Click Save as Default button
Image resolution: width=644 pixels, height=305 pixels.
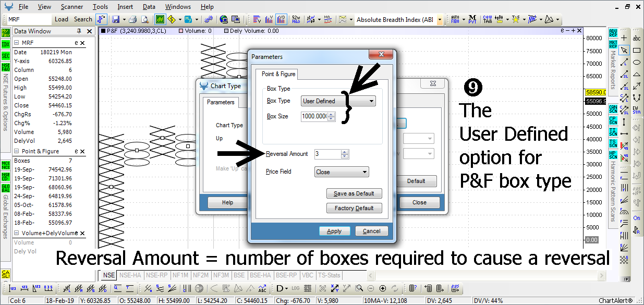(354, 193)
